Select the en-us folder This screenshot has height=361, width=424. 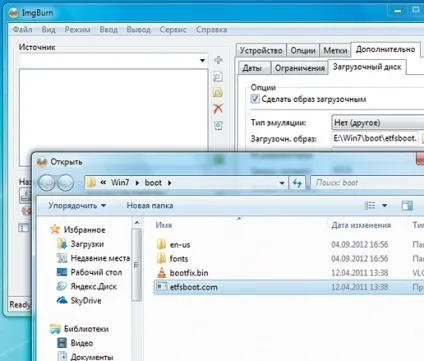click(173, 245)
